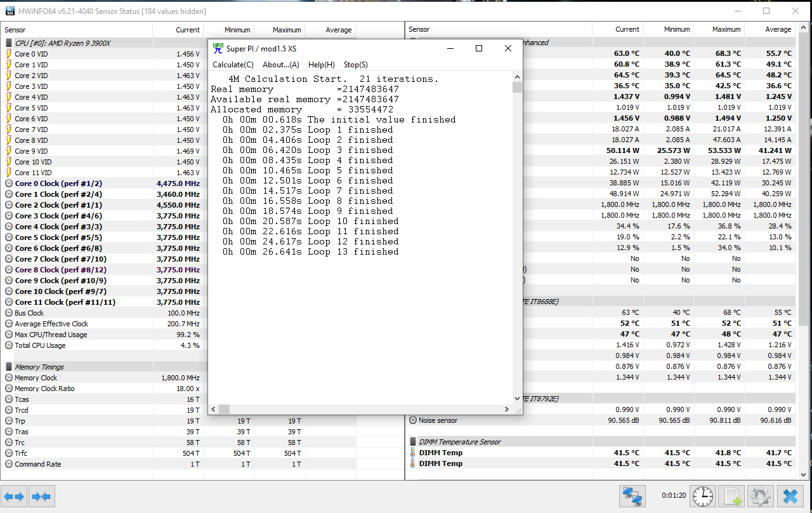Screen dimensions: 812x513
Task: Select the Average Effective Clock row
Action: [103, 324]
